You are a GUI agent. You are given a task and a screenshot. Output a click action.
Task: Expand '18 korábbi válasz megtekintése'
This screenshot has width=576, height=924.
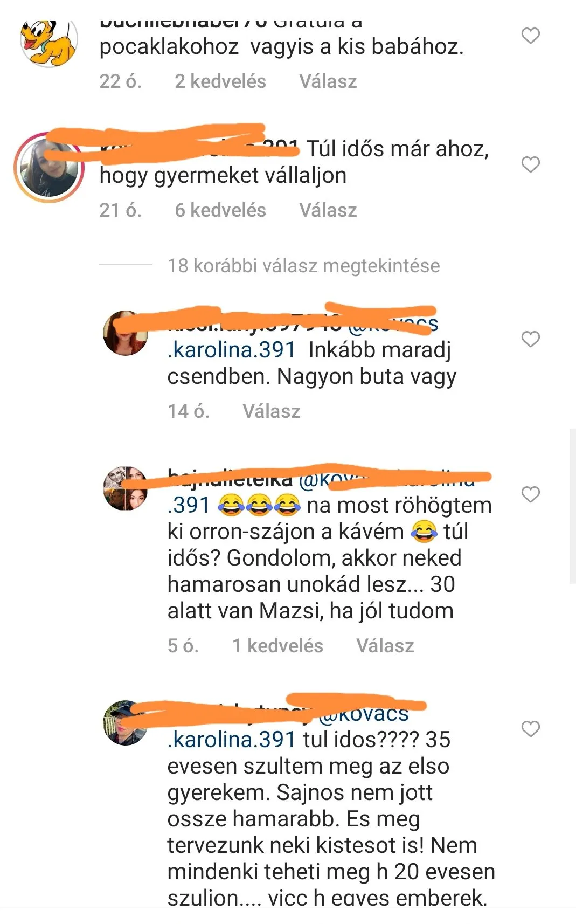(303, 266)
